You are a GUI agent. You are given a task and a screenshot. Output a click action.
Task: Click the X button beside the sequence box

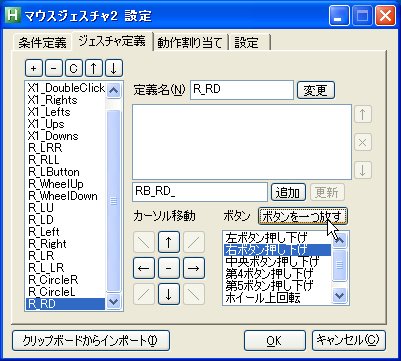tap(363, 143)
